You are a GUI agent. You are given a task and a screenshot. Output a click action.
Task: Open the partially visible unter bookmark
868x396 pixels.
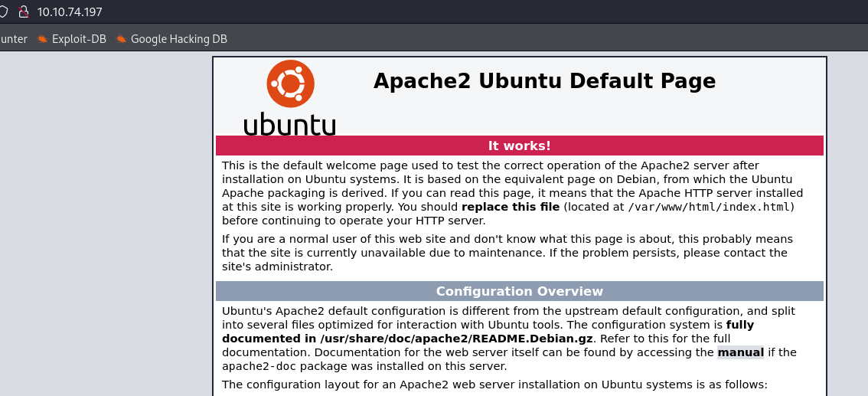[x=14, y=39]
